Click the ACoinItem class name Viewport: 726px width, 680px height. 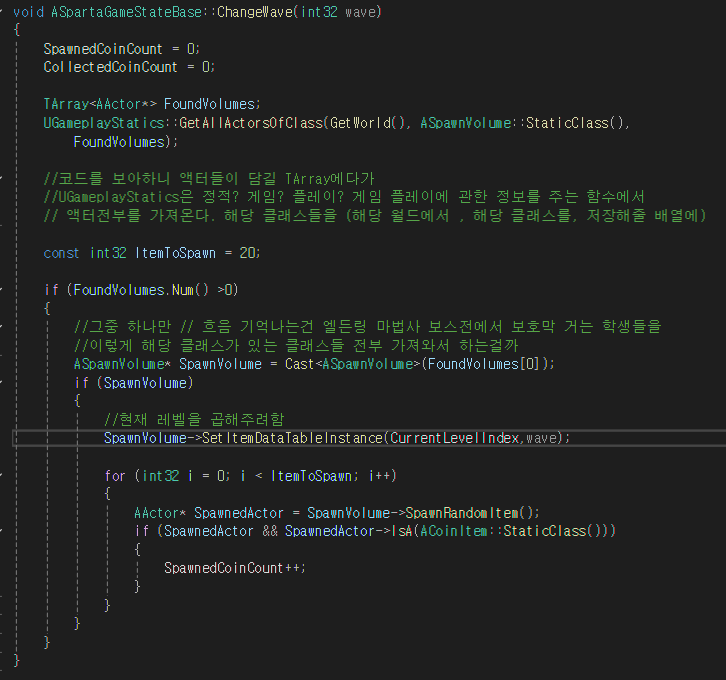pyautogui.click(x=454, y=531)
